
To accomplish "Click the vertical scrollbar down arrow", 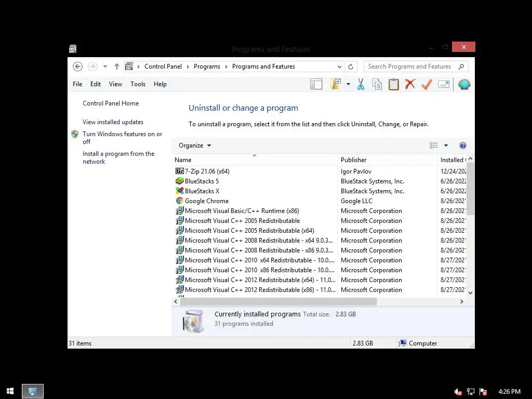I will click(470, 293).
